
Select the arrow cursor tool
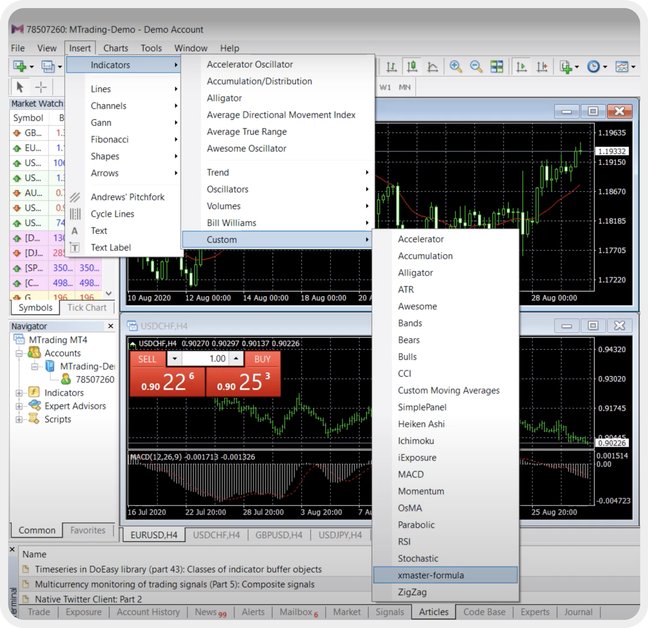19,87
